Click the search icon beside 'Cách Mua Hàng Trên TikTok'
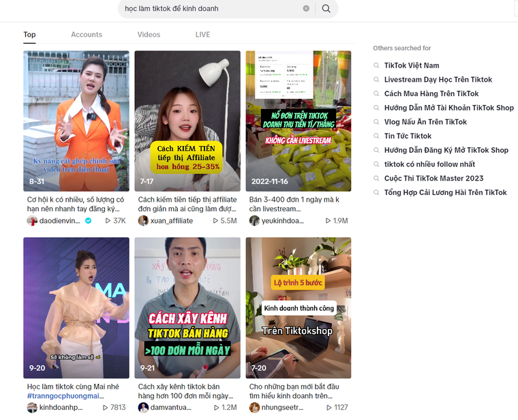Image resolution: width=518 pixels, height=420 pixels. (376, 94)
